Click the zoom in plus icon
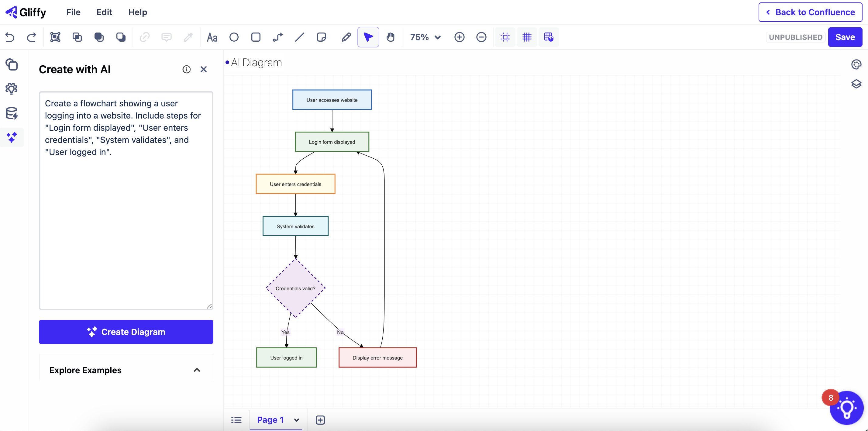Image resolution: width=868 pixels, height=431 pixels. click(x=459, y=37)
